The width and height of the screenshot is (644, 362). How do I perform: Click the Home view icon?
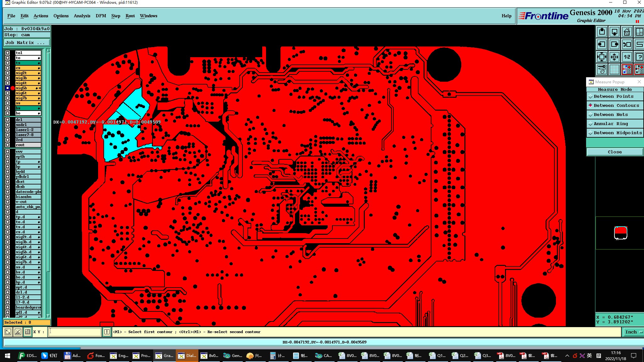(627, 32)
